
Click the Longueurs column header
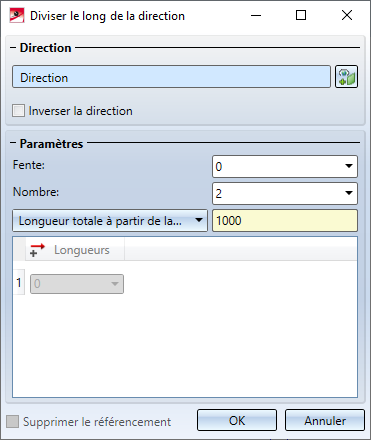[75, 250]
